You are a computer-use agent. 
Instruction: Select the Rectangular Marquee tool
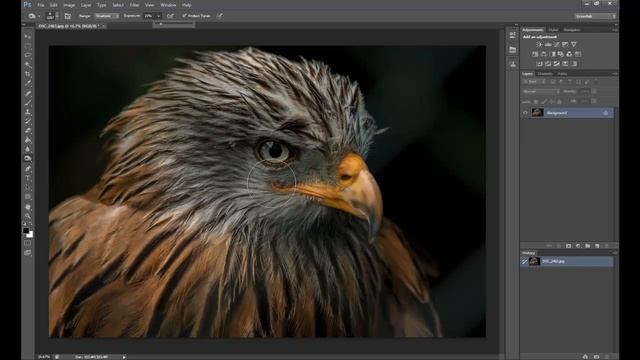coord(28,46)
